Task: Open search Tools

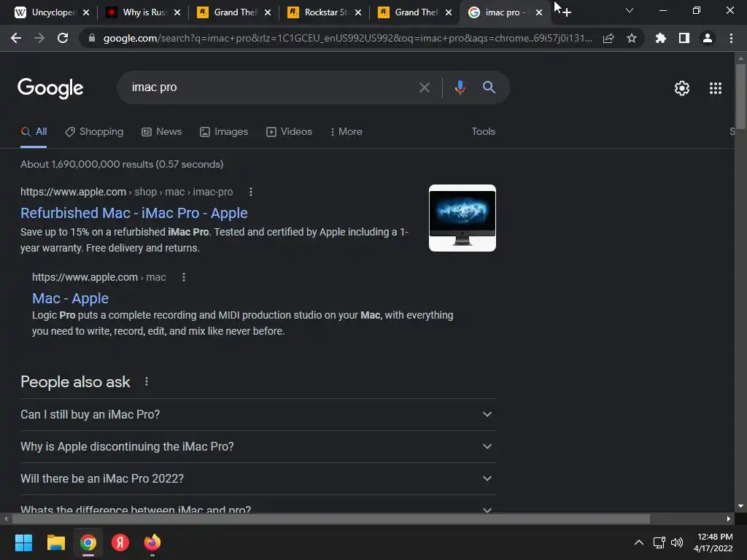Action: (483, 132)
